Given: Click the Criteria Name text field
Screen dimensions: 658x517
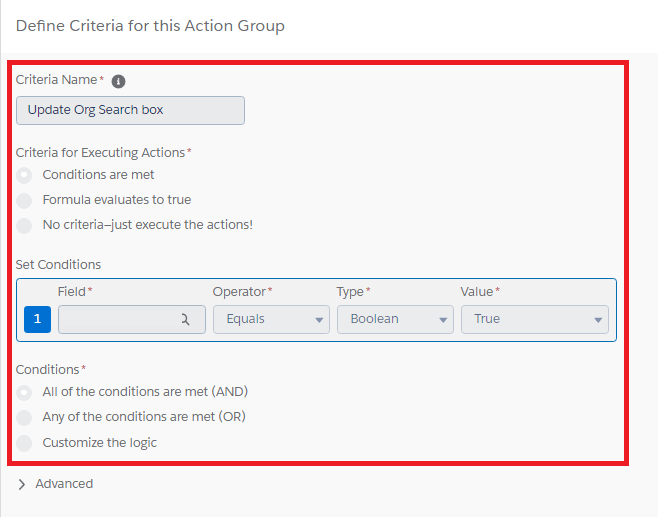Looking at the screenshot, I should [x=130, y=110].
